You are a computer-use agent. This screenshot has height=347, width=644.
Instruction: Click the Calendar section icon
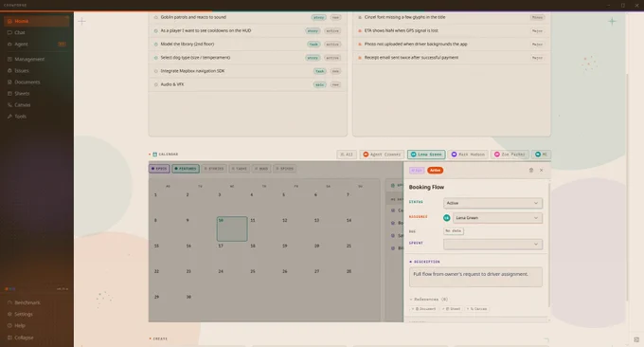(154, 155)
